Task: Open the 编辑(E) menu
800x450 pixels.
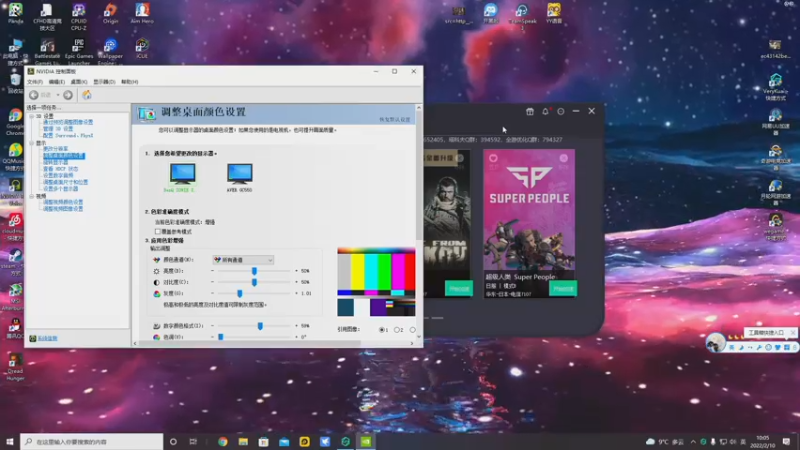Action: pos(57,82)
